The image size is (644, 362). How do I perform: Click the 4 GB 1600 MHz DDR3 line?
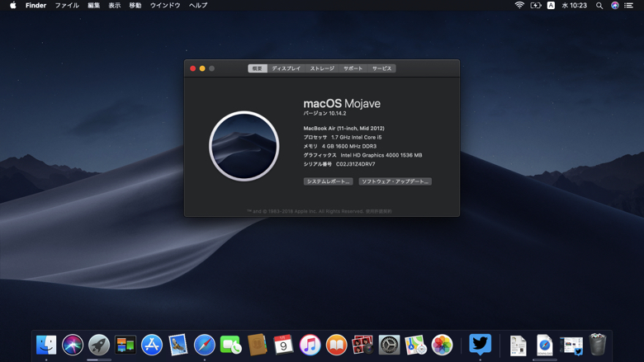coord(349,146)
